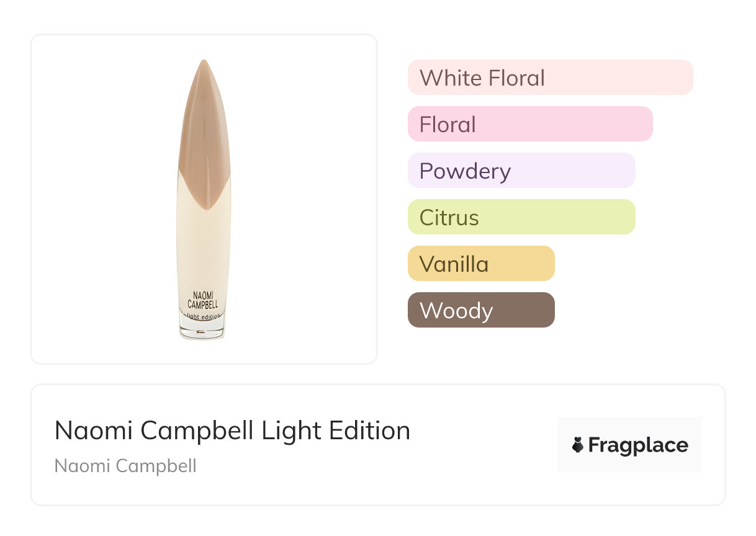Viewport: 756px width, 536px height.
Task: Click the cream glass body of the bottle
Action: tap(204, 248)
